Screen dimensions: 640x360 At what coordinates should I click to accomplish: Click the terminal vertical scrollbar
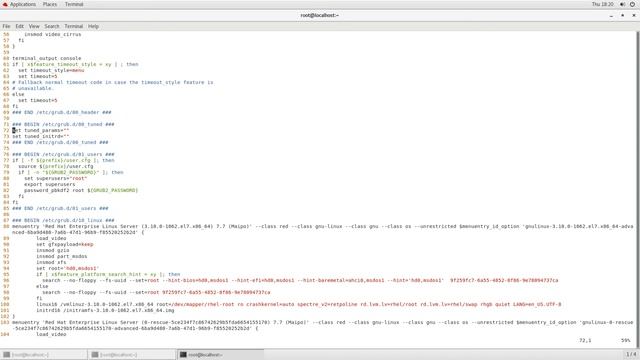coord(638,190)
